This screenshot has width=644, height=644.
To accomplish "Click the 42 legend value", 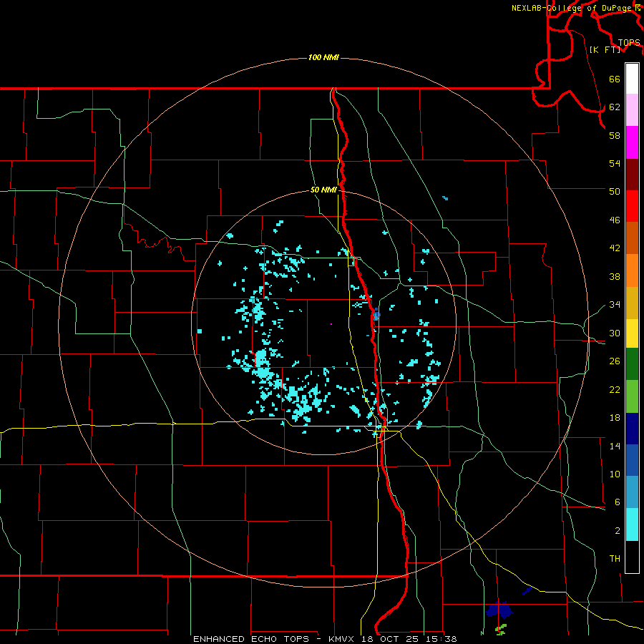I will pos(615,248).
